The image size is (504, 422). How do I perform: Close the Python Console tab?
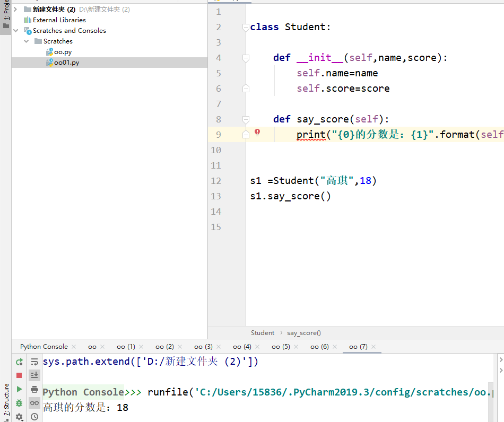(x=74, y=347)
